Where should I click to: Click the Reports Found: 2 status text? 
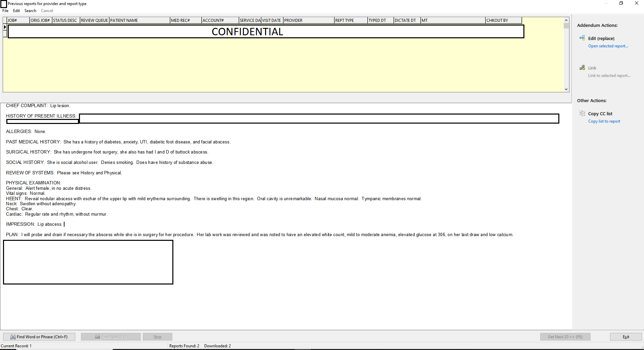click(184, 346)
